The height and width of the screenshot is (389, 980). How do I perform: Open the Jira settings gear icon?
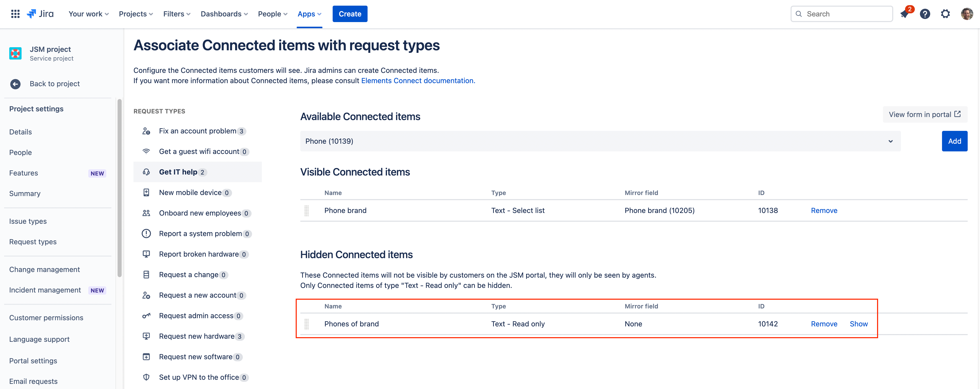coord(945,14)
